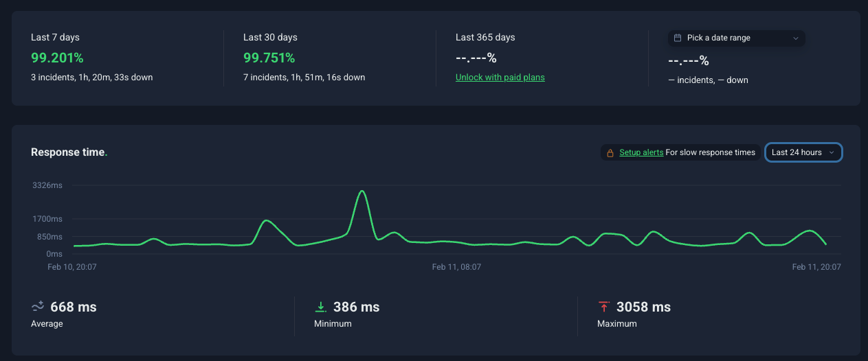Click the Average response time icon

pos(38,306)
